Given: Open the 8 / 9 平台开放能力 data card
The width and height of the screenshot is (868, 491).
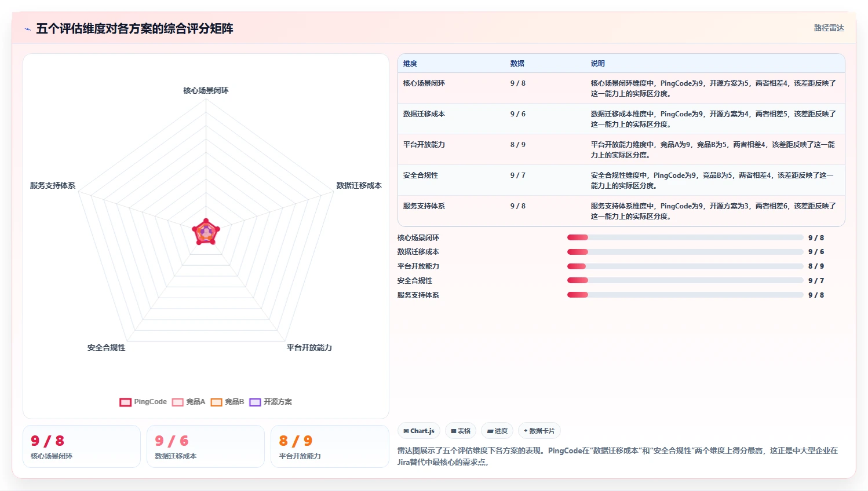Looking at the screenshot, I should [330, 446].
